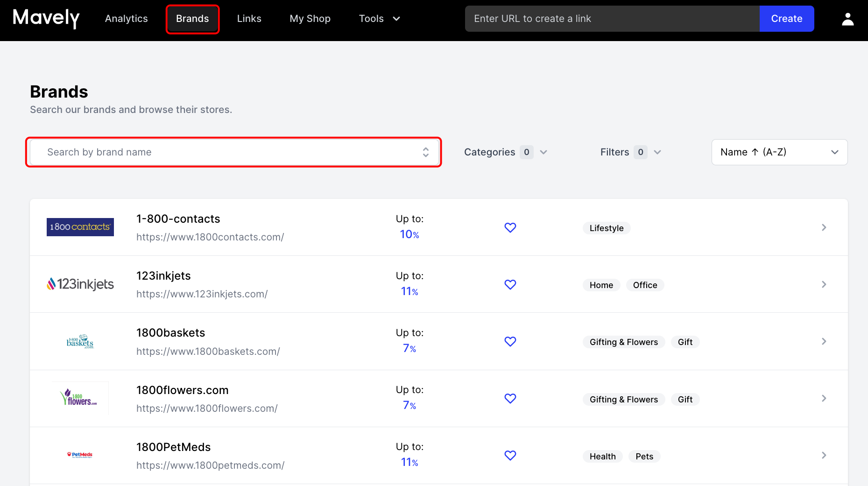Click the heart icon for 1800flowers.com
Viewport: 868px width, 486px height.
tap(510, 398)
